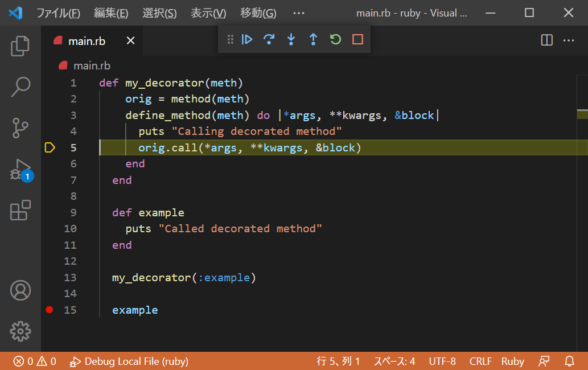Image resolution: width=588 pixels, height=370 pixels.
Task: Click the editor vertical scrollbar
Action: point(582,213)
